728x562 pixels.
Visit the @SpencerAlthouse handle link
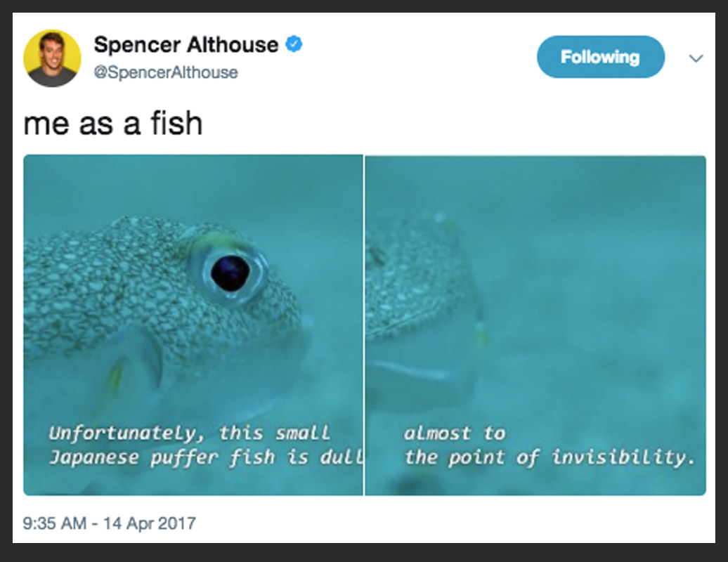166,72
